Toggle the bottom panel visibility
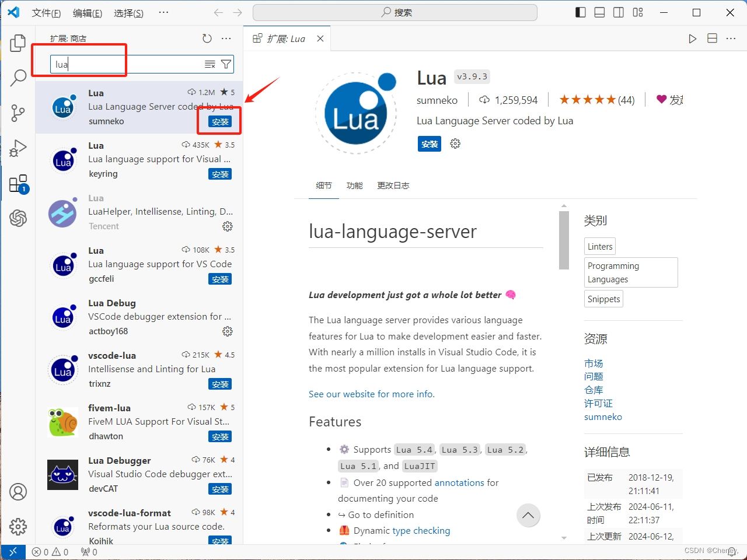The width and height of the screenshot is (747, 560). (599, 12)
